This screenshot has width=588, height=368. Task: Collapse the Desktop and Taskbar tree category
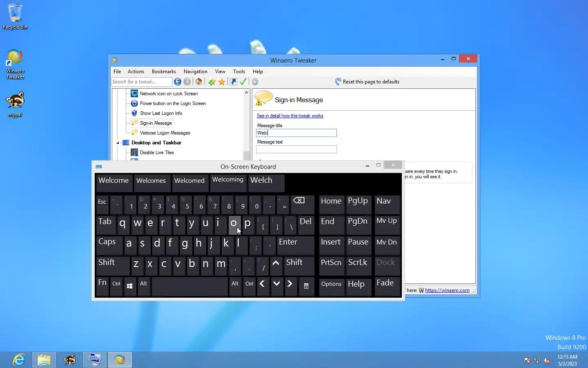coord(118,143)
